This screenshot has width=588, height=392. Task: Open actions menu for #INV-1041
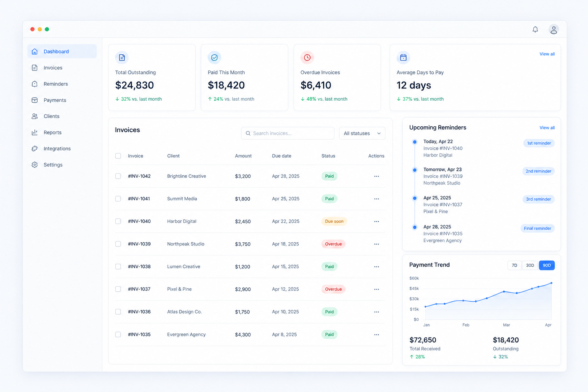[x=376, y=199]
